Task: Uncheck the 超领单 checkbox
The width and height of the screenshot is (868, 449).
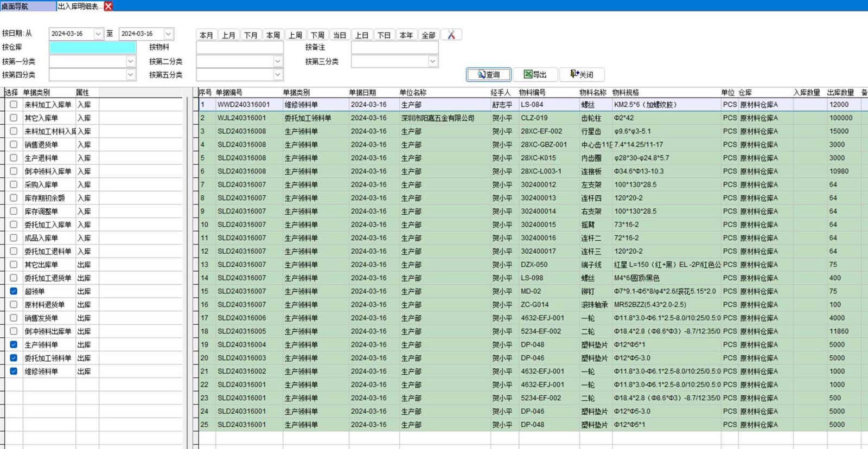Action: [x=14, y=291]
